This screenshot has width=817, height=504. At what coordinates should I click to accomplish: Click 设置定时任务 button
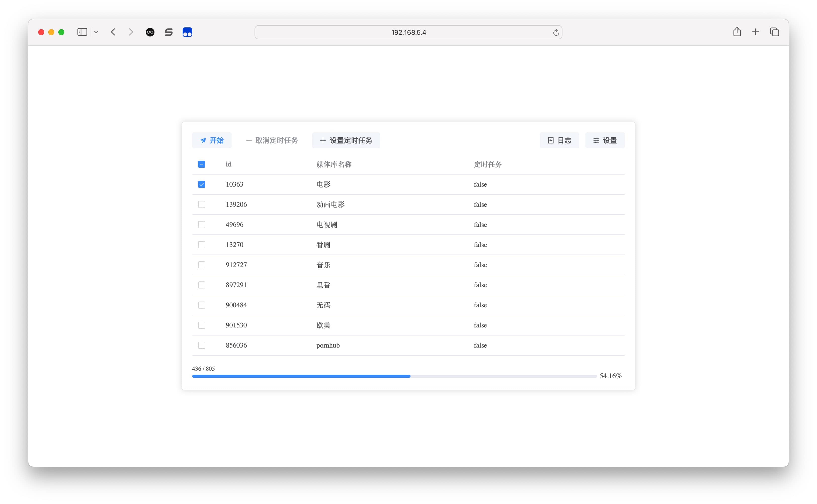[346, 140]
